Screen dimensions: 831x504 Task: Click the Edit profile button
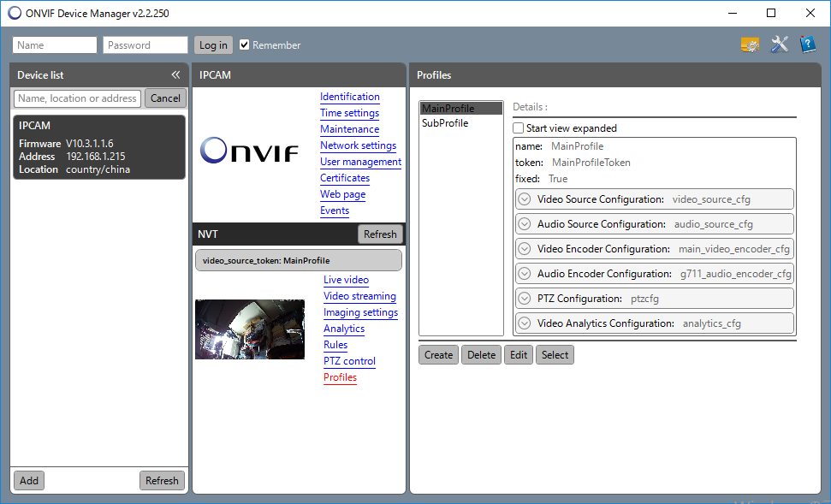[x=519, y=355]
